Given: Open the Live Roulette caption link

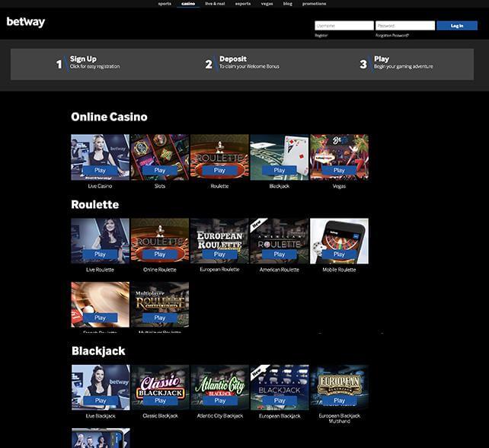Looking at the screenshot, I should point(100,270).
